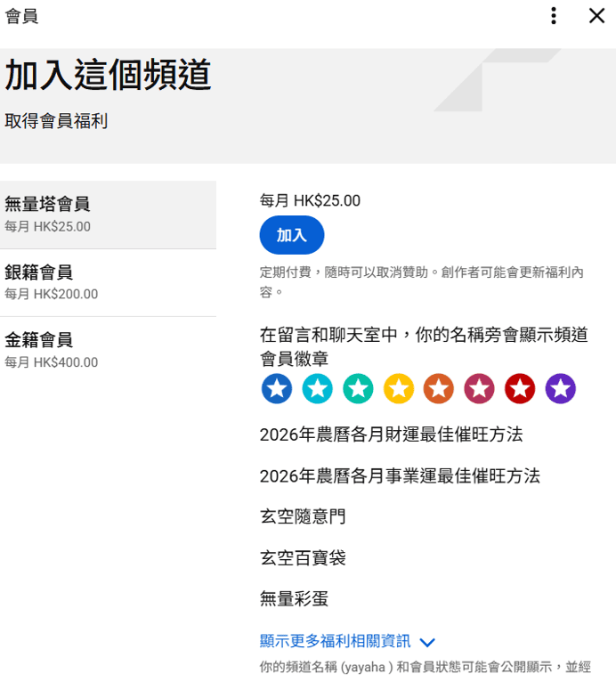Select the 無量塔會員 membership tier
This screenshot has width=616, height=682.
(108, 215)
